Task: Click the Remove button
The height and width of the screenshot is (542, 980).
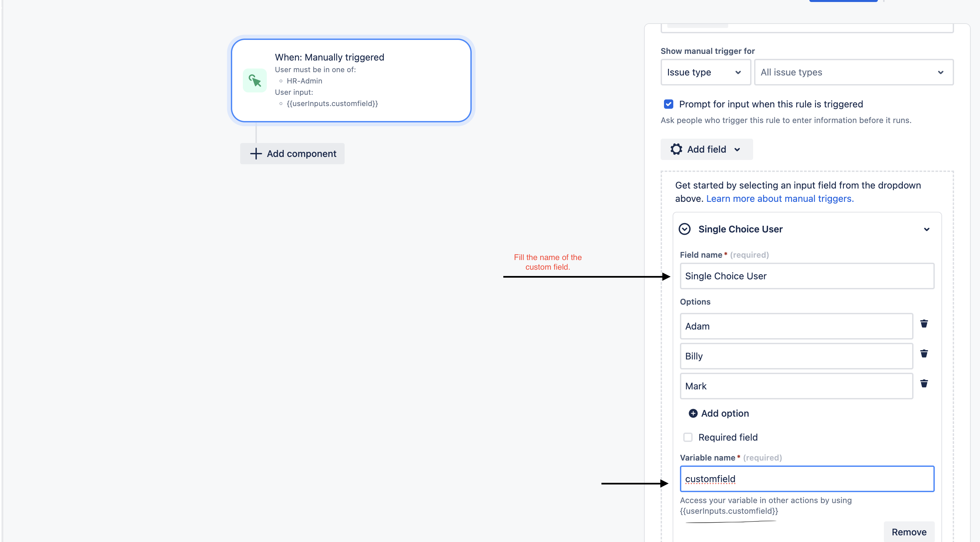Action: (x=908, y=532)
